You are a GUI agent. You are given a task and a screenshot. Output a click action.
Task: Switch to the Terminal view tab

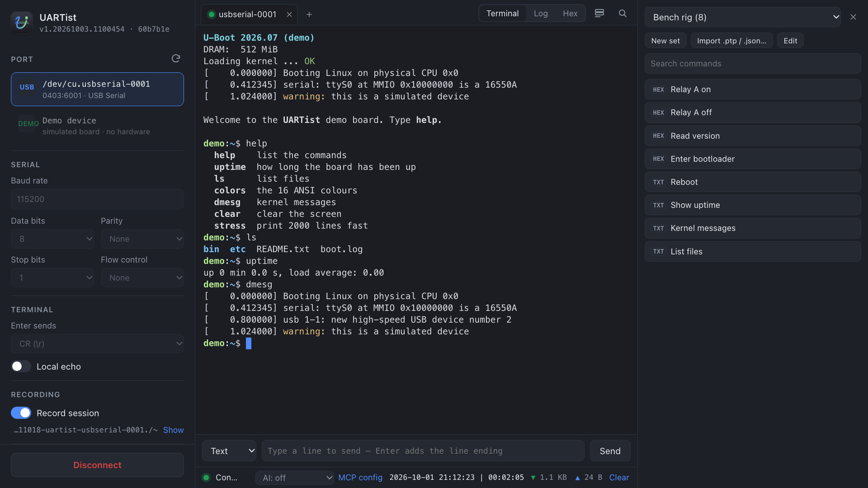(502, 14)
